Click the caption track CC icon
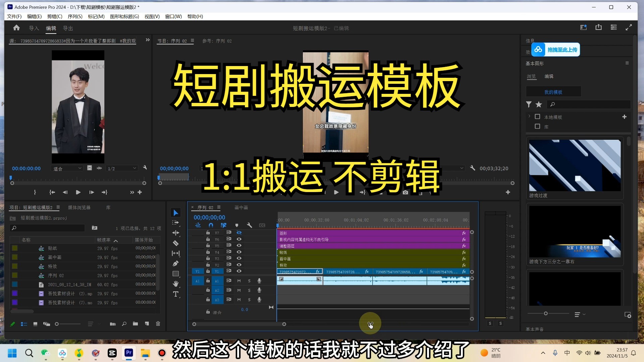Image resolution: width=644 pixels, height=362 pixels. 262,225
